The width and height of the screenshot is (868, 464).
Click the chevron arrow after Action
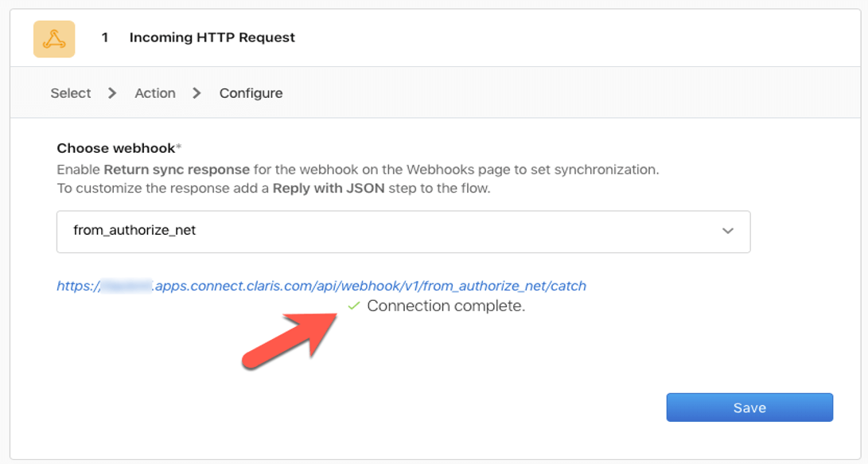[x=197, y=93]
